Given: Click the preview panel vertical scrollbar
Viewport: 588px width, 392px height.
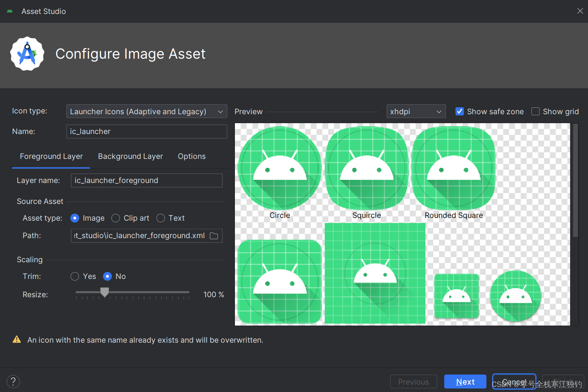Looking at the screenshot, I should click(x=576, y=181).
